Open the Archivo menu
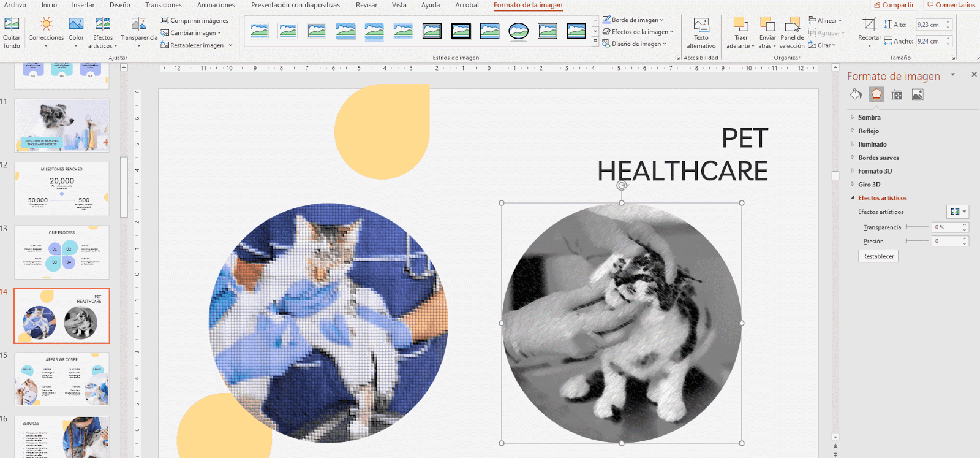The image size is (980, 458). 15,5
